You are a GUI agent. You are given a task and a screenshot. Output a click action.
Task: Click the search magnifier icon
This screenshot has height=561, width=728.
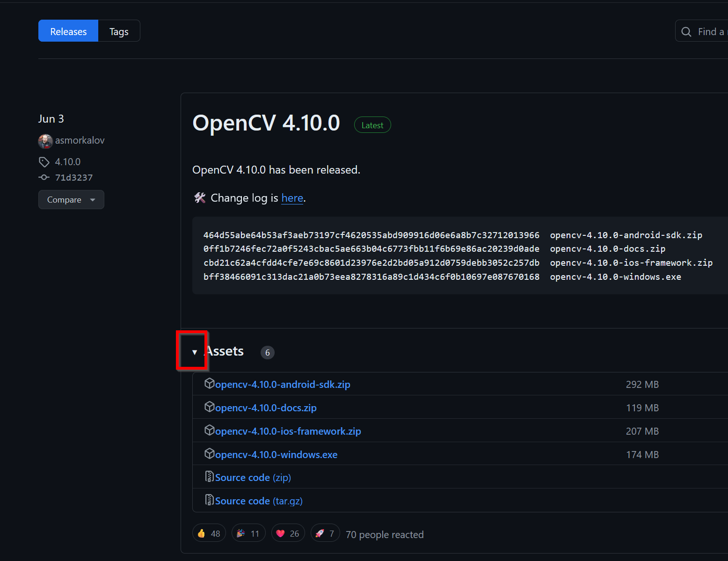click(686, 31)
